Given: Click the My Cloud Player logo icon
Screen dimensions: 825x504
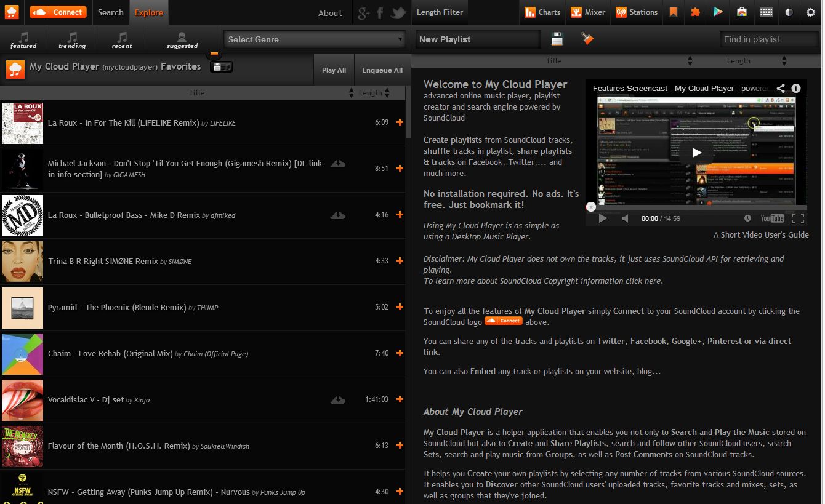Looking at the screenshot, I should [12, 12].
